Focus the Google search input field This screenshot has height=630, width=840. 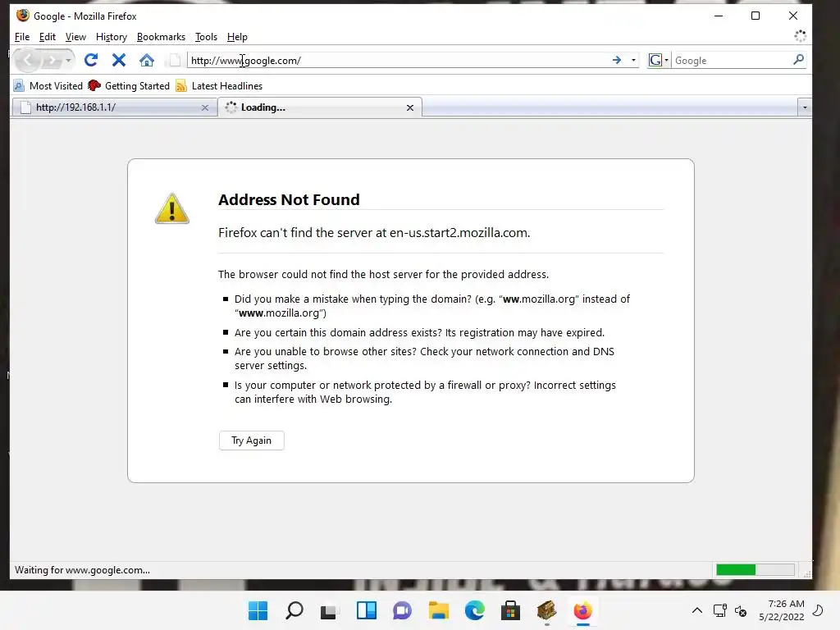tap(732, 61)
